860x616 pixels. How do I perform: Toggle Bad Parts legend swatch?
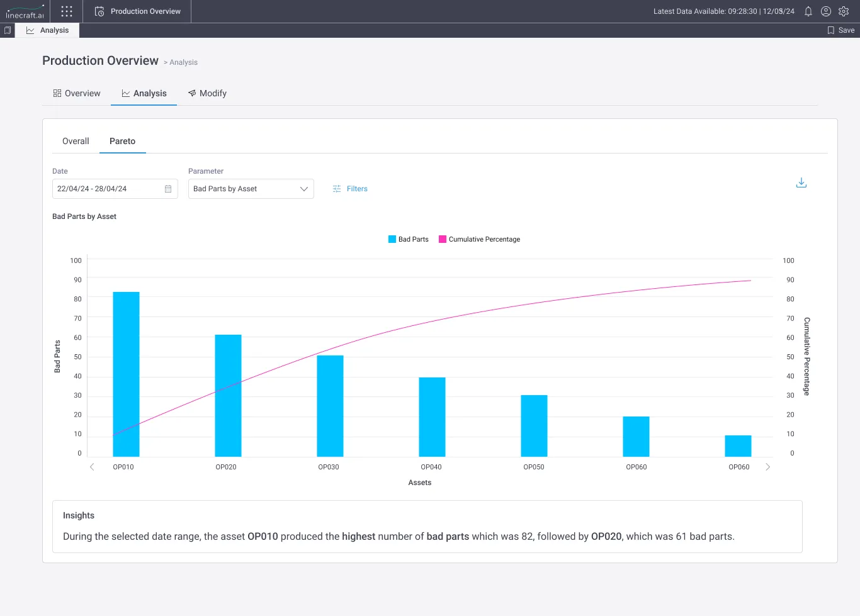(392, 239)
